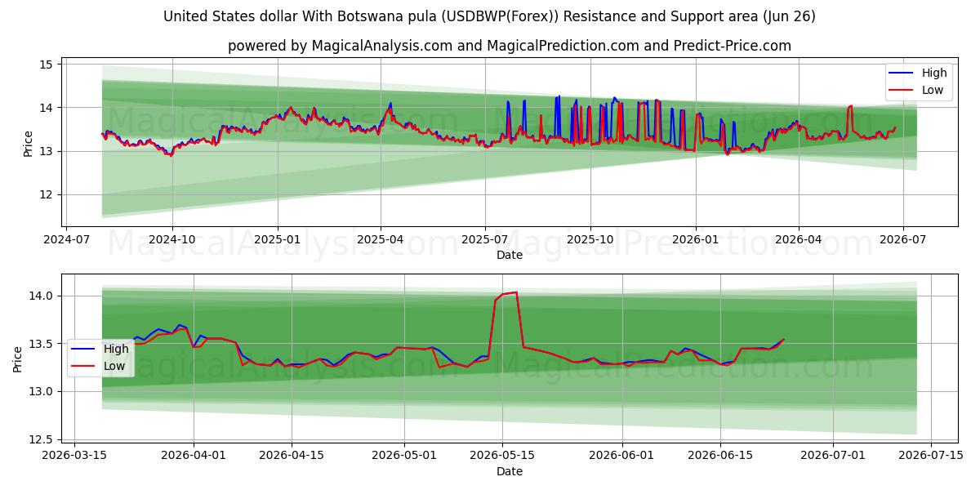Image resolution: width=980 pixels, height=490 pixels.
Task: Click the 2026-06-01 date tick label
Action: (x=622, y=456)
